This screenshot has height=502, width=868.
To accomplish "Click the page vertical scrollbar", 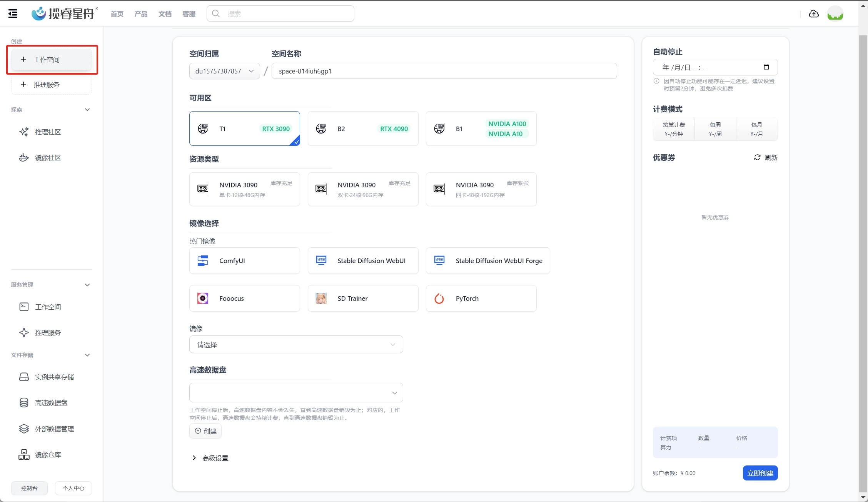I will [863, 264].
